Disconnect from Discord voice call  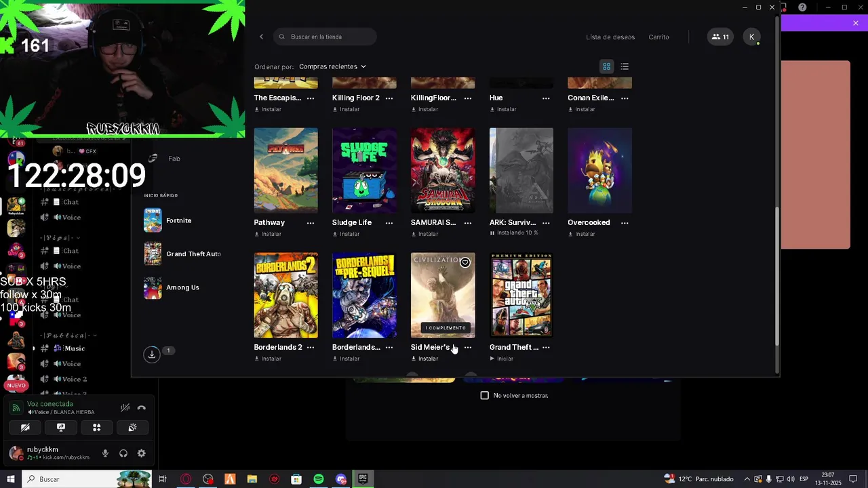pyautogui.click(x=141, y=408)
